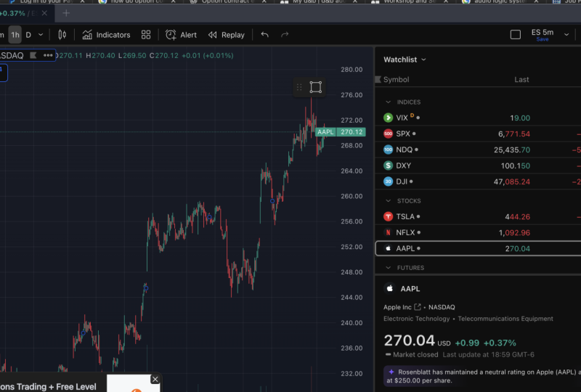The width and height of the screenshot is (581, 392).
Task: Click Telecommunications Equipment industry link
Action: point(505,319)
